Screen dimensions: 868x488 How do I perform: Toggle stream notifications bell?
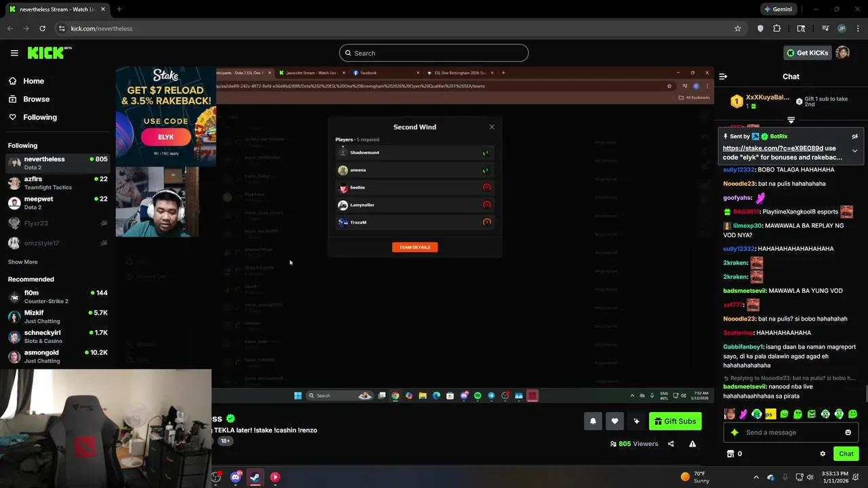[593, 421]
